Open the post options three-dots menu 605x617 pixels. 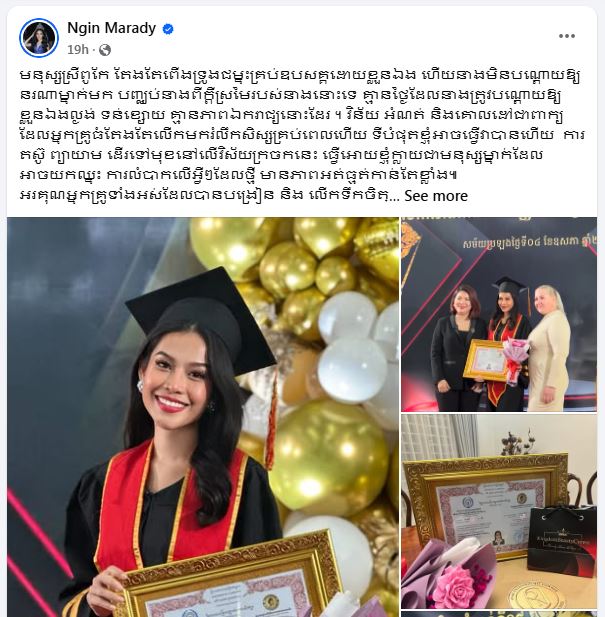[x=566, y=36]
